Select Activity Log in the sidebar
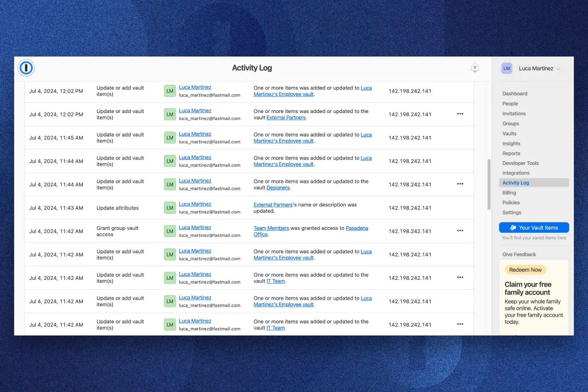Screen dimensions: 588x392 516,183
